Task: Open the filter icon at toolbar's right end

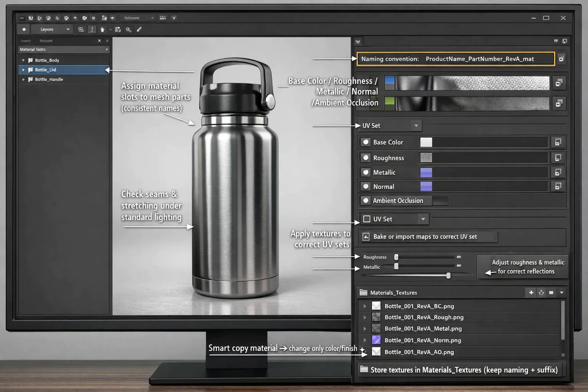Action: click(x=174, y=18)
